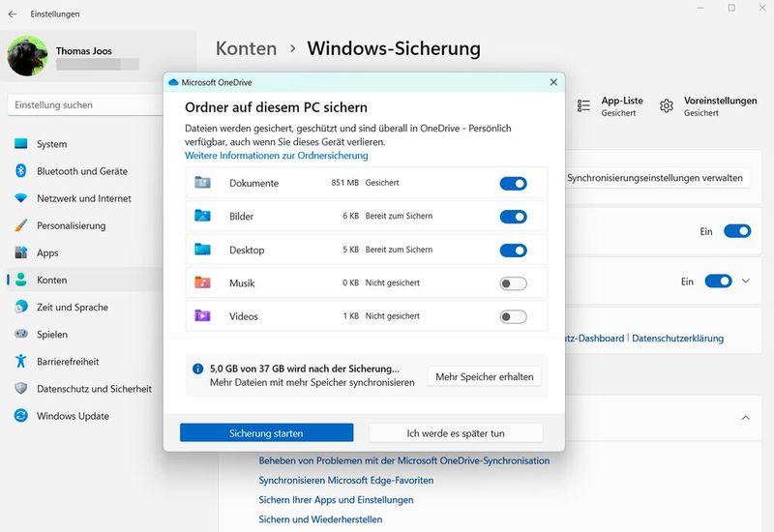
Task: Open the Datenschutzerklärung link
Action: click(x=678, y=338)
